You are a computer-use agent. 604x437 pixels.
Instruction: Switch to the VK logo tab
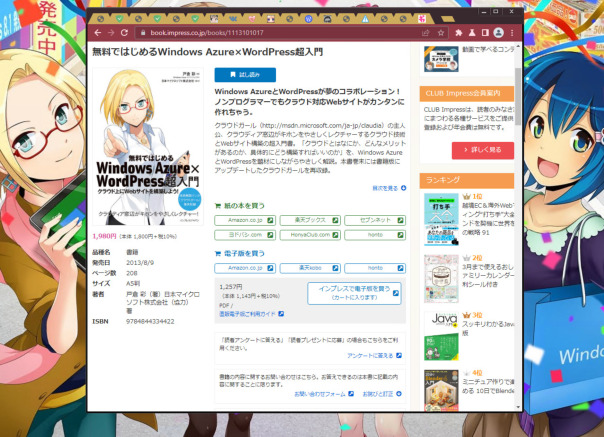[233, 18]
